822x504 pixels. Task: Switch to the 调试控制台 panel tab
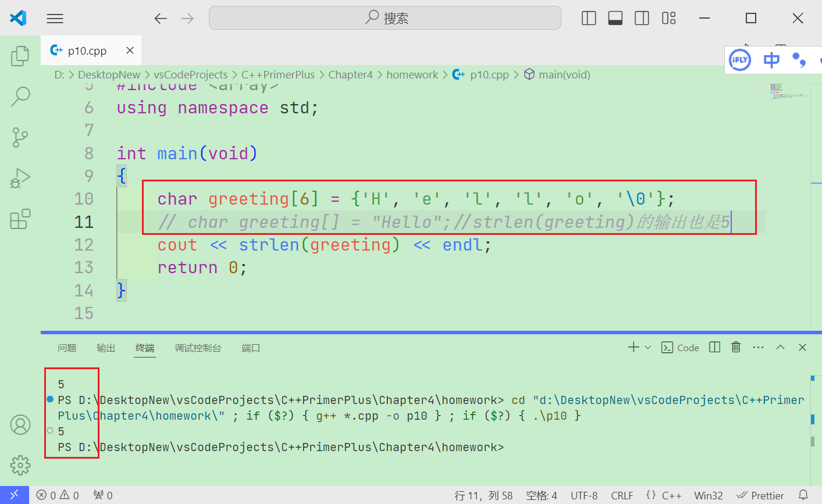[x=198, y=348]
